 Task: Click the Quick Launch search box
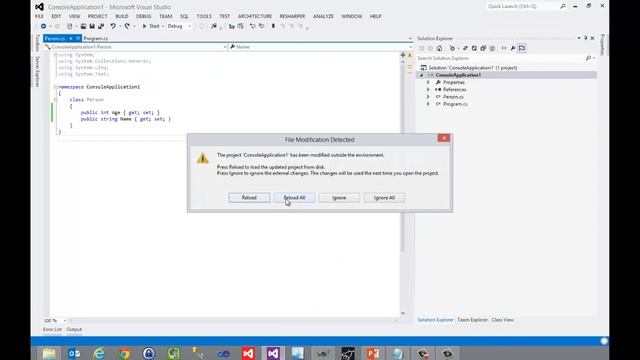coord(523,6)
